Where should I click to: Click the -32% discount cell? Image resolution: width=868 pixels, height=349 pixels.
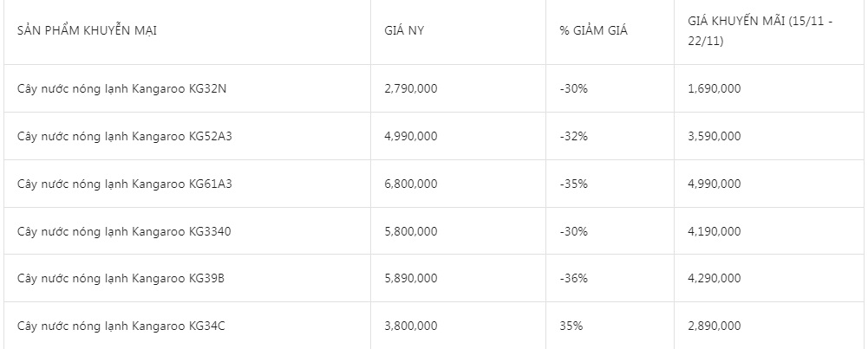click(574, 136)
